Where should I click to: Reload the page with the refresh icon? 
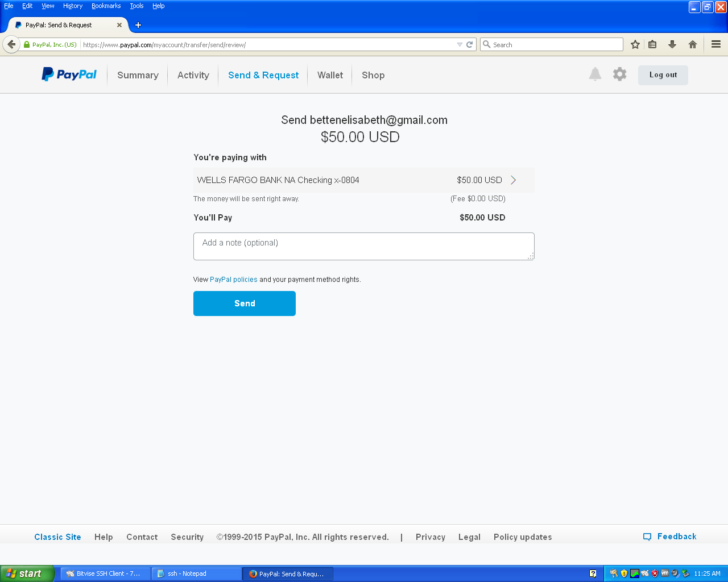470,44
